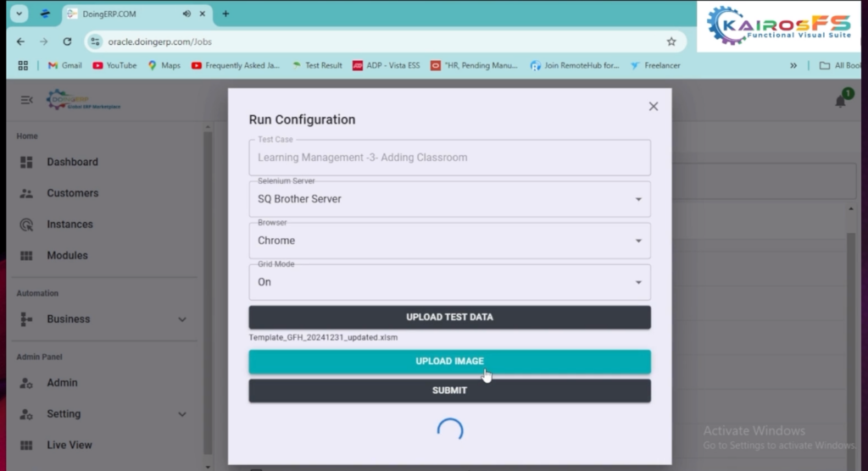
Task: Reload the page in browser
Action: pyautogui.click(x=67, y=42)
